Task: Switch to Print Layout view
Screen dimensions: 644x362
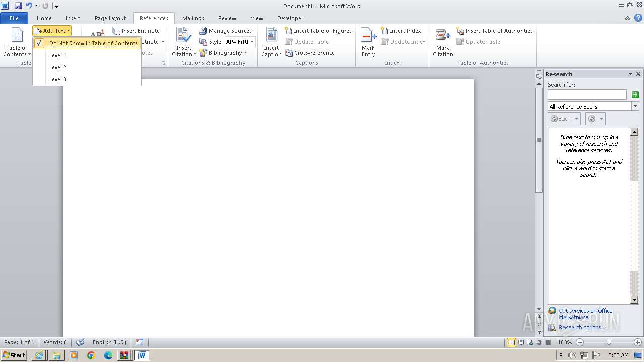Action: (511, 342)
